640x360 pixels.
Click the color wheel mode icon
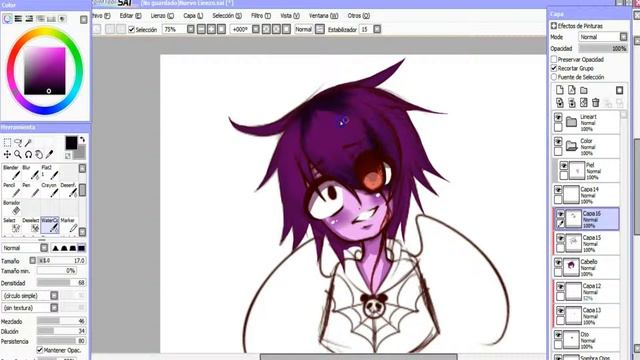(x=7, y=19)
